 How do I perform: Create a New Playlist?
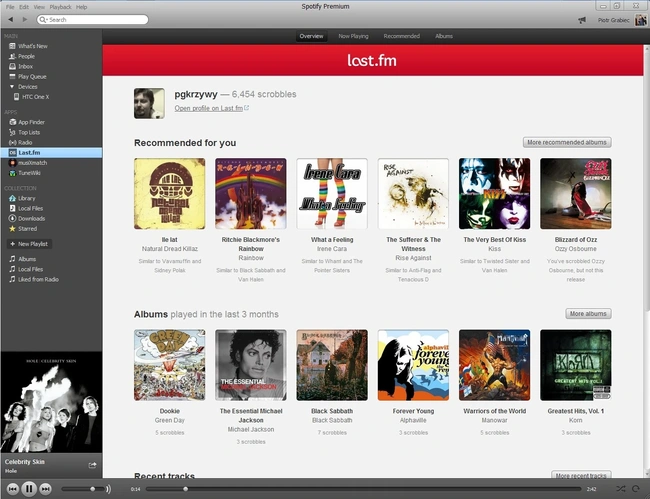[x=29, y=244]
